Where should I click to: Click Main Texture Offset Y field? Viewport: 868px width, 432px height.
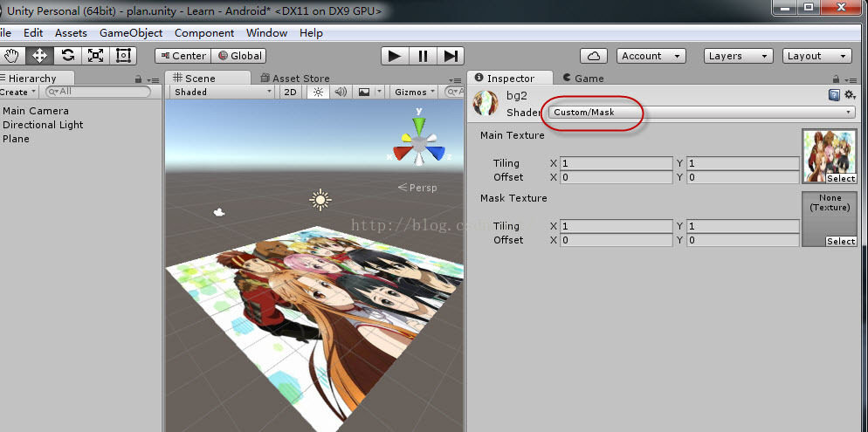[743, 177]
